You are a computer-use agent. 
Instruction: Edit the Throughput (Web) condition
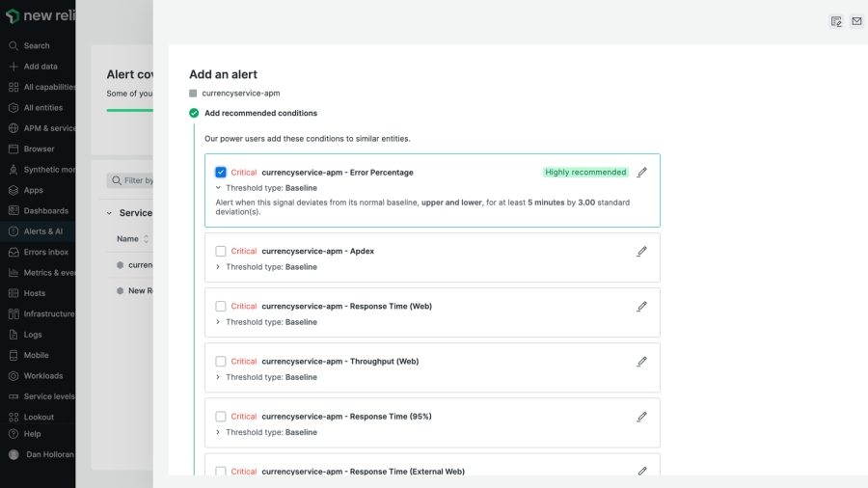pos(641,362)
